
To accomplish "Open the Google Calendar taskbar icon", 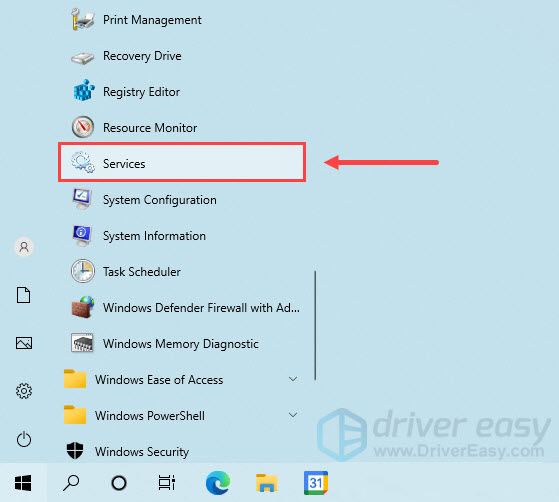I will pos(316,483).
